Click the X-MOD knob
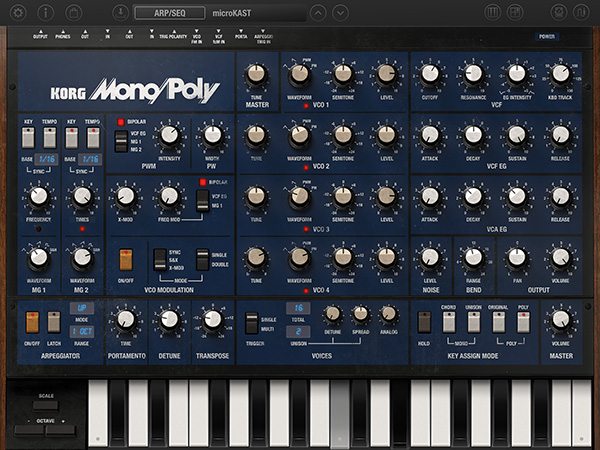600x450 pixels. (126, 196)
